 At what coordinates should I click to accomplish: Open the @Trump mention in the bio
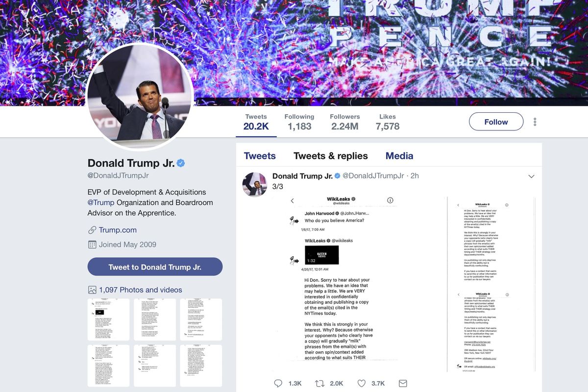click(101, 202)
